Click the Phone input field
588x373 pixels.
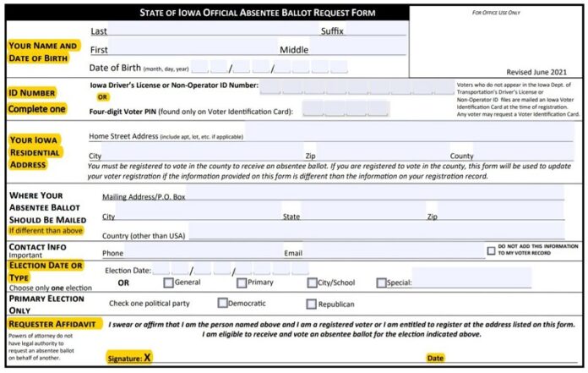click(204, 250)
